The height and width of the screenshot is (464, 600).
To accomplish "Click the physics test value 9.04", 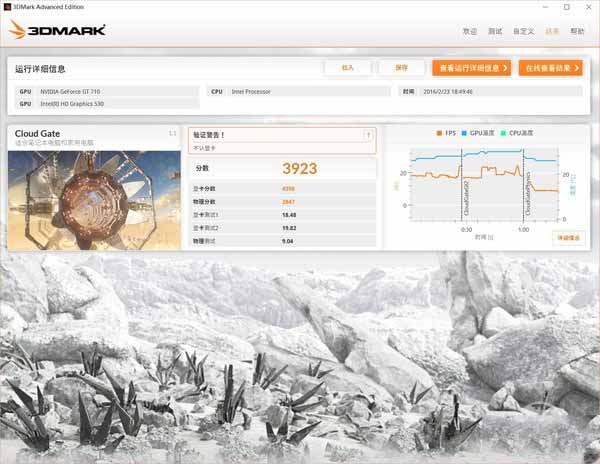I will (287, 241).
